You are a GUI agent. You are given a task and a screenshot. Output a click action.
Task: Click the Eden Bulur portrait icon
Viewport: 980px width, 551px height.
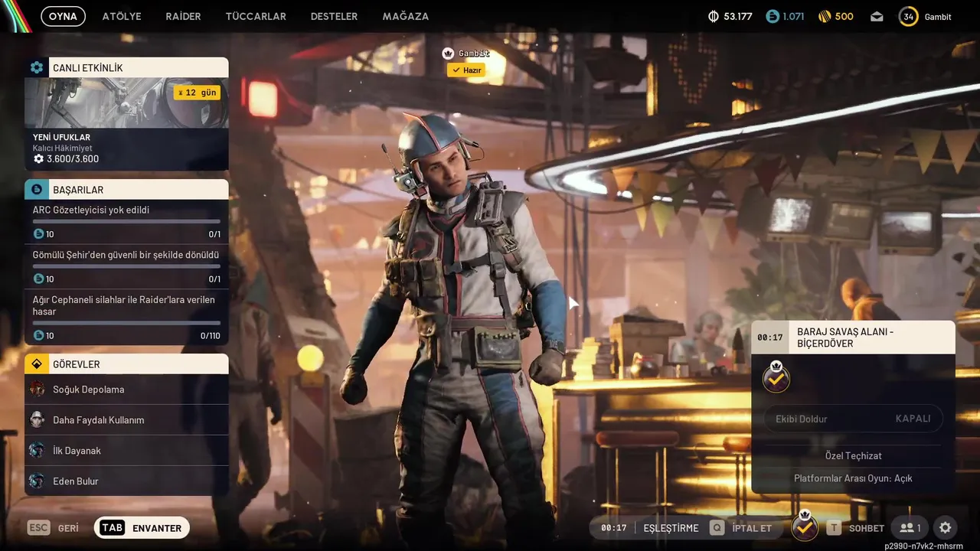(37, 481)
